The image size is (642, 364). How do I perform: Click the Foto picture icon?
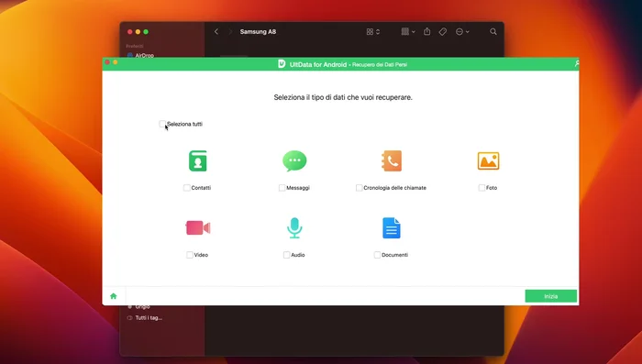click(488, 161)
